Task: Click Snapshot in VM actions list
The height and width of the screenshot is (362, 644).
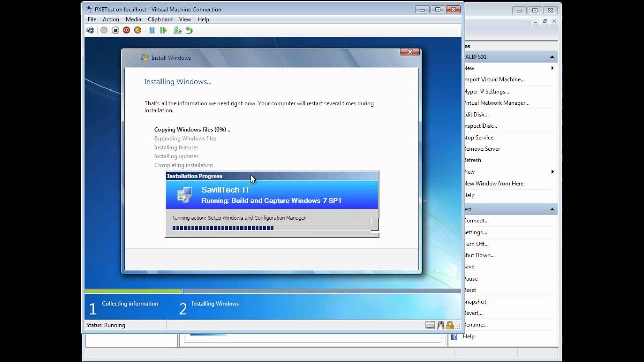Action: point(475,302)
